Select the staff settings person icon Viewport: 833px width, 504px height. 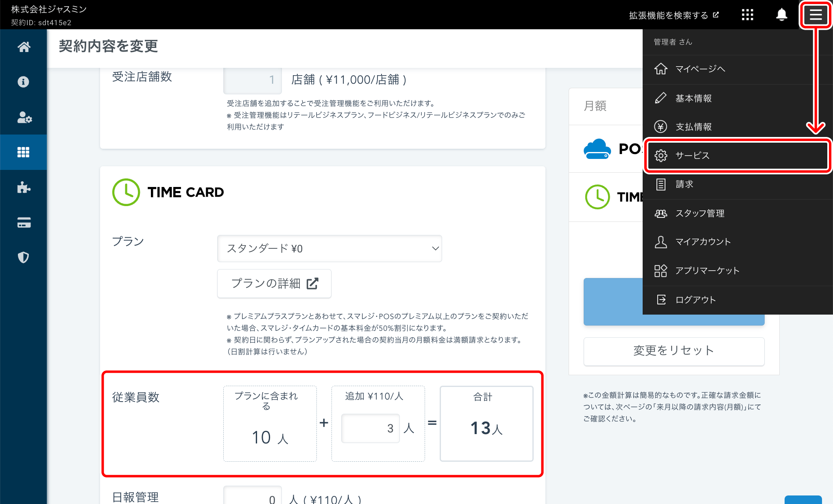pyautogui.click(x=23, y=117)
